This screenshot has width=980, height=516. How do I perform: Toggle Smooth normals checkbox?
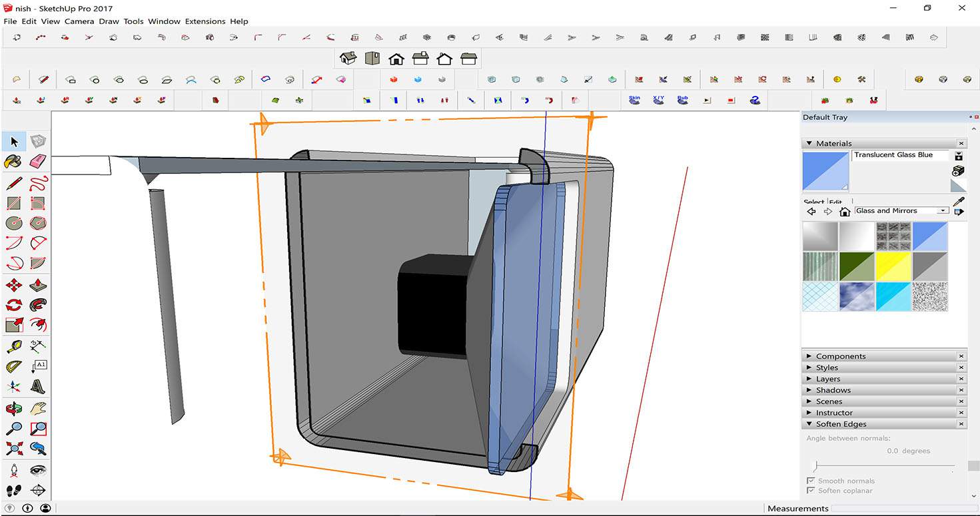coord(811,481)
